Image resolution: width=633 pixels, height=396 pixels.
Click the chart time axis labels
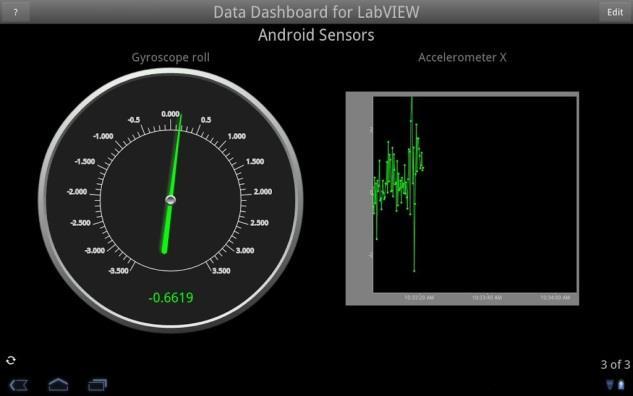[x=487, y=298]
